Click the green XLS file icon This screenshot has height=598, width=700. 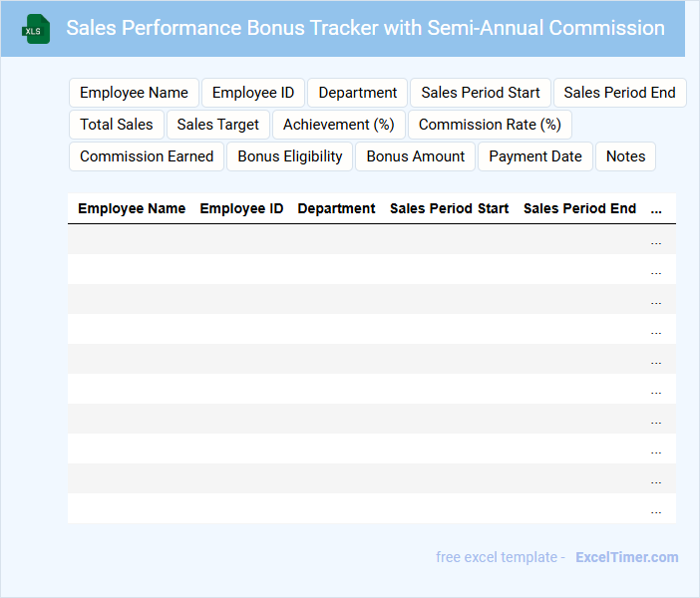pyautogui.click(x=37, y=29)
